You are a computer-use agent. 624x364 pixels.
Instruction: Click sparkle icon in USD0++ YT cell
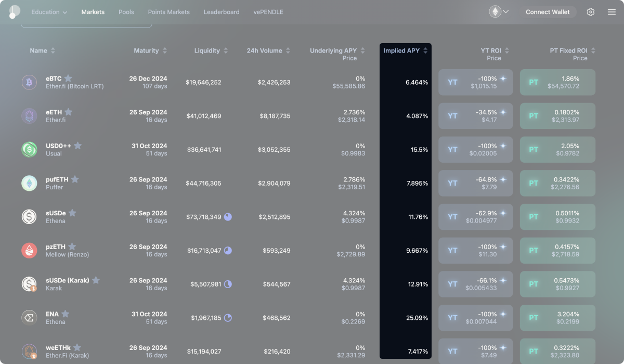click(503, 146)
